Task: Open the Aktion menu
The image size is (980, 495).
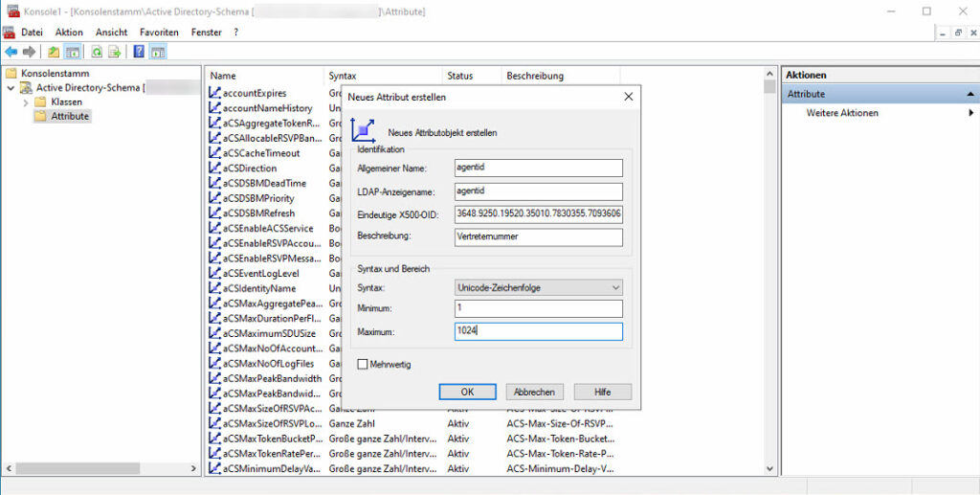Action: tap(69, 32)
